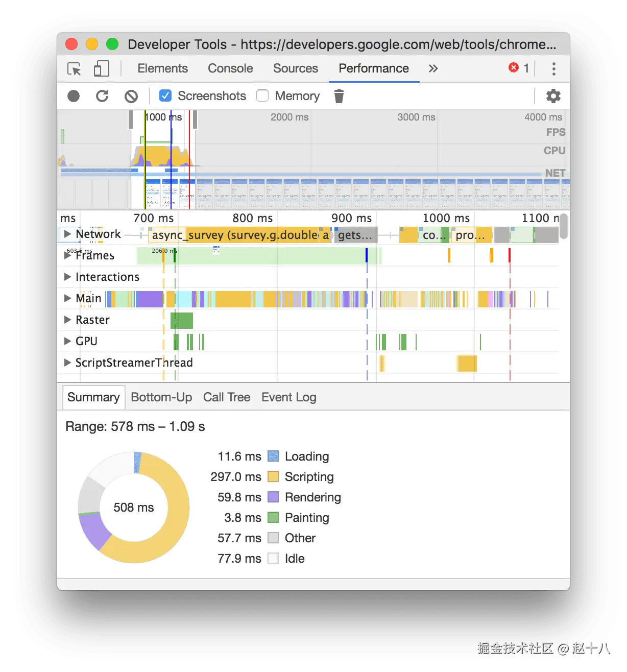The height and width of the screenshot is (672, 627).
Task: Select the Performance tab
Action: 374,68
